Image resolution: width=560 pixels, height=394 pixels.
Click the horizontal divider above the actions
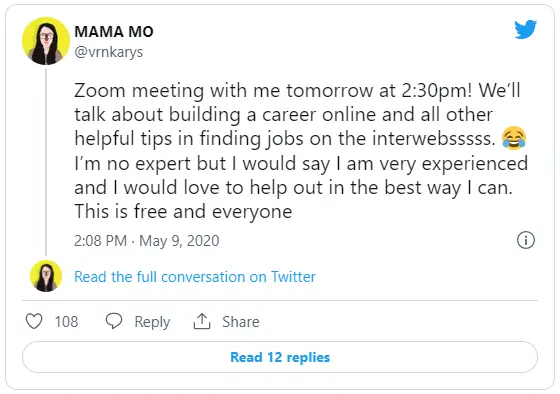[280, 300]
